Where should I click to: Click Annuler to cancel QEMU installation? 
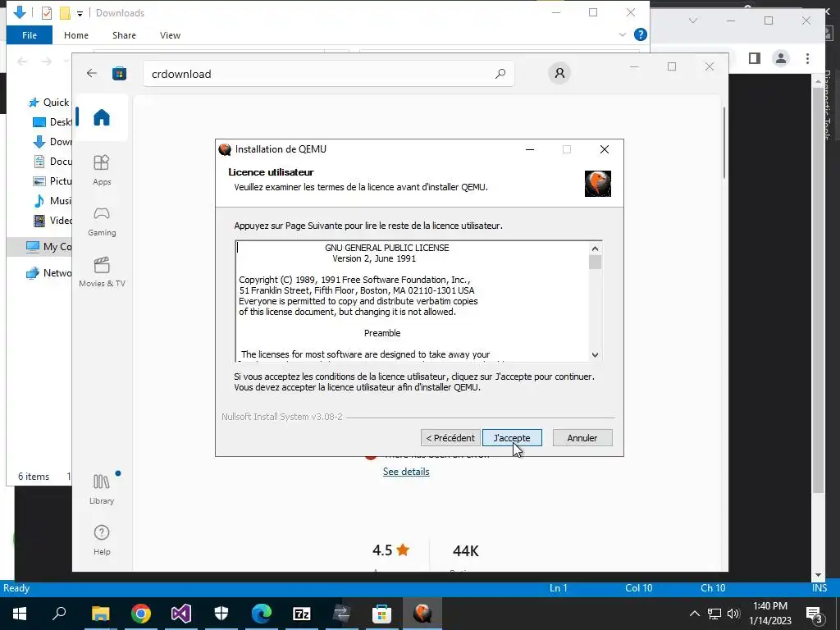[x=582, y=438]
